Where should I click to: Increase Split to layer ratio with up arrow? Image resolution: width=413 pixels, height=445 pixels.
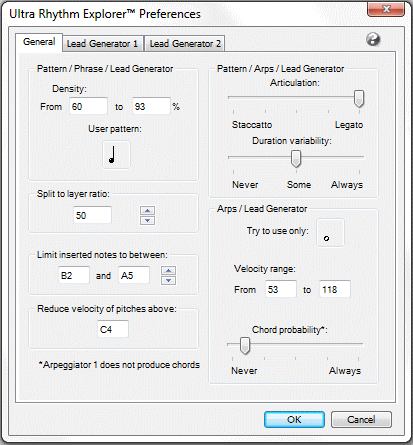coord(147,211)
